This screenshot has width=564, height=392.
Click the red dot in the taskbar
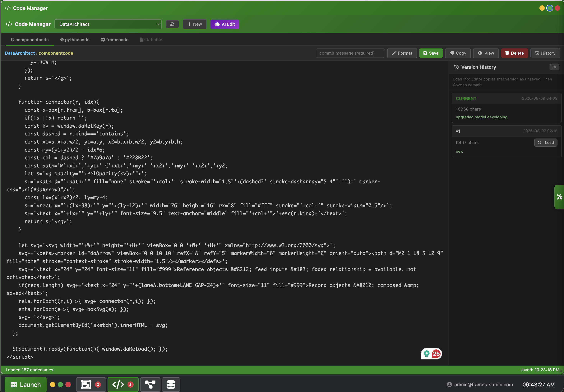pos(68,384)
